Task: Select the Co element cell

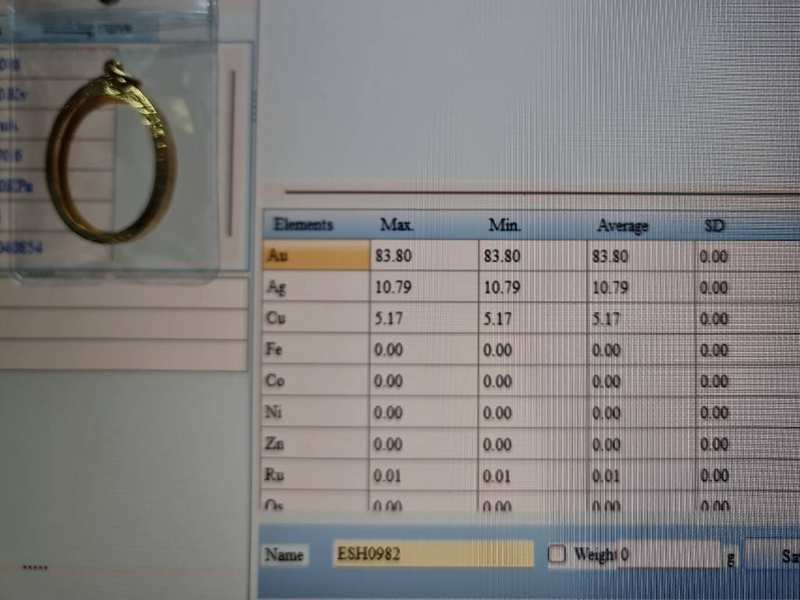Action: point(315,381)
